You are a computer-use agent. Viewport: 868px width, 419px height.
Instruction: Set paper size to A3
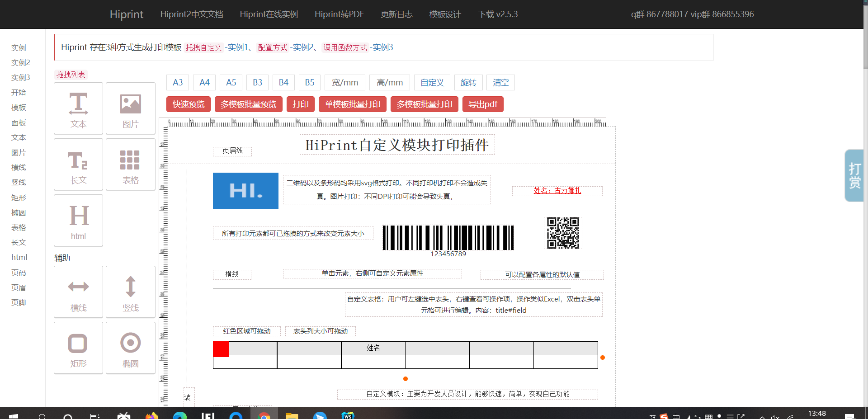[178, 82]
